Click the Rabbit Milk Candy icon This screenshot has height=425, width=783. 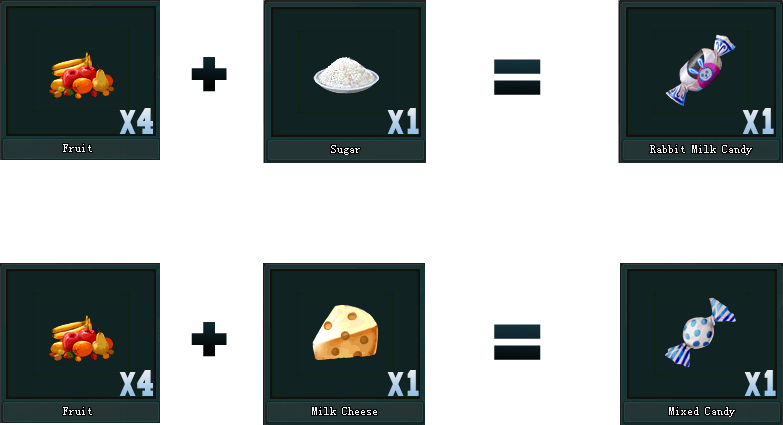point(701,70)
